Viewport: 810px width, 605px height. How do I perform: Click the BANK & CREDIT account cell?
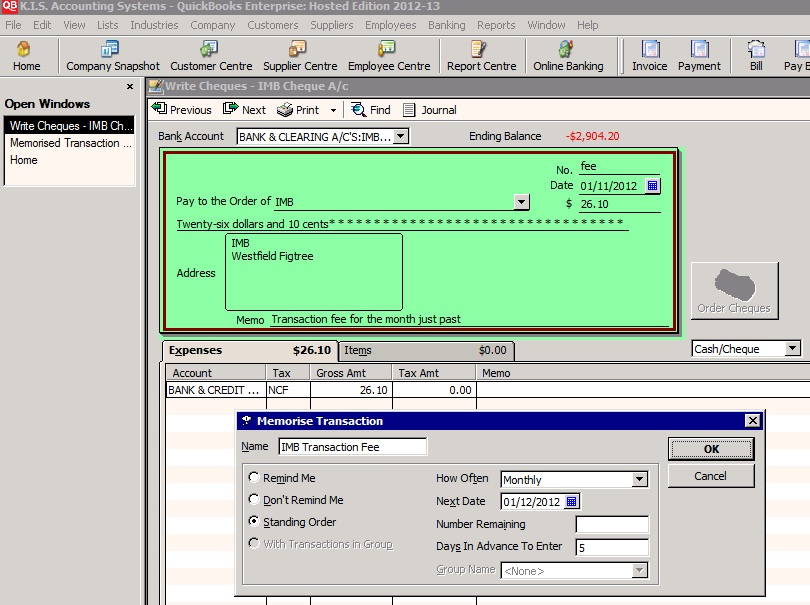(x=215, y=390)
